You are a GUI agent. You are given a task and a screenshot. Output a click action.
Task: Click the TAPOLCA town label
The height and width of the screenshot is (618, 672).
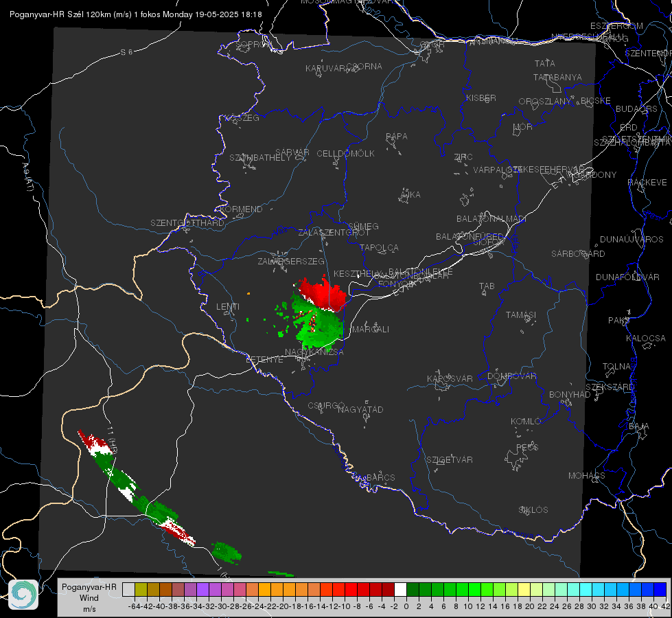(379, 247)
